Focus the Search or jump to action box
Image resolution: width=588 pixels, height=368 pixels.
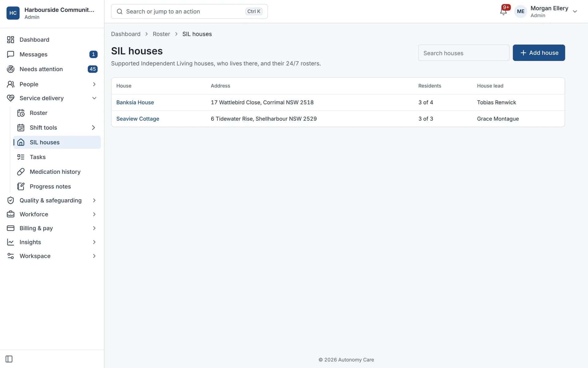pos(189,11)
